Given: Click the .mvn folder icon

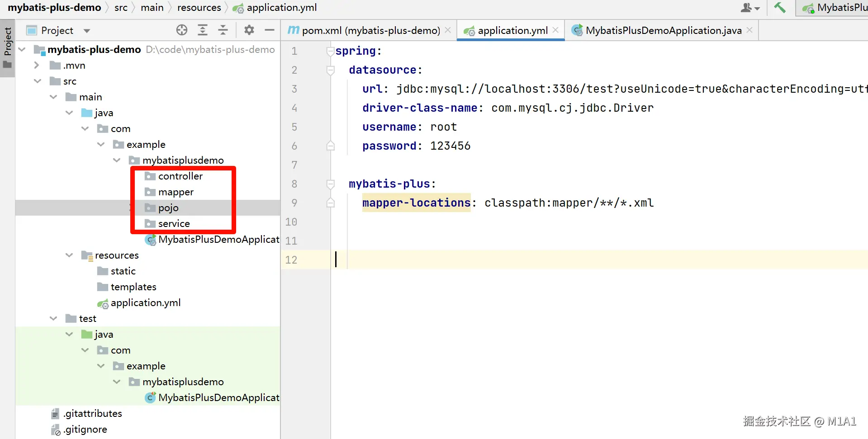Looking at the screenshot, I should pyautogui.click(x=55, y=65).
